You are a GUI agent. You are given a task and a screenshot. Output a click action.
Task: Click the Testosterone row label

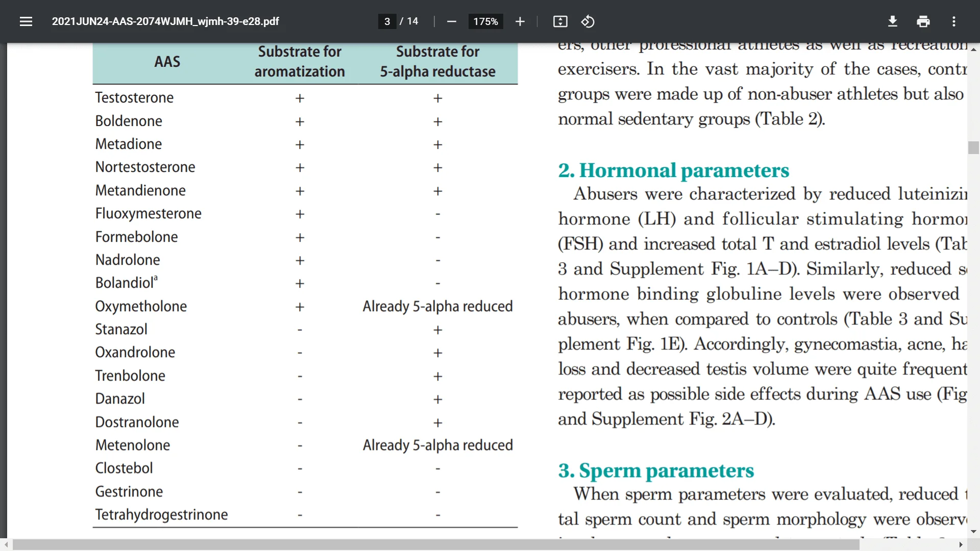pyautogui.click(x=134, y=98)
